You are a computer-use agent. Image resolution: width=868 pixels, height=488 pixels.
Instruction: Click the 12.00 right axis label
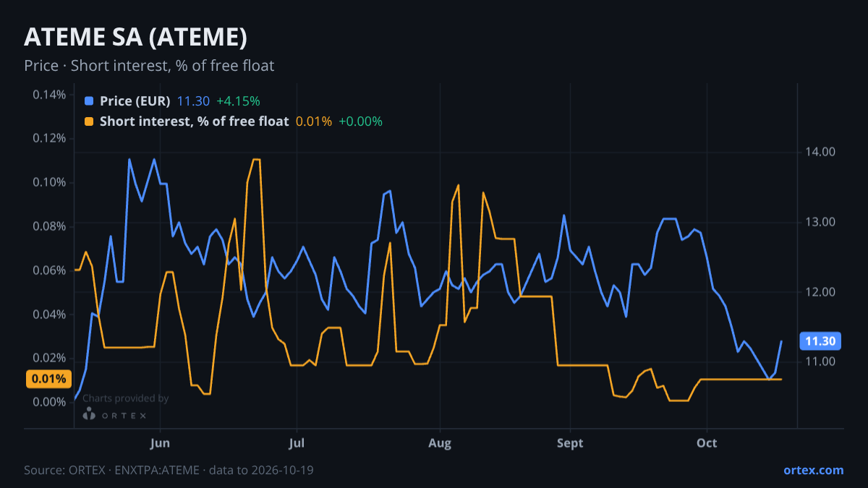coord(820,292)
